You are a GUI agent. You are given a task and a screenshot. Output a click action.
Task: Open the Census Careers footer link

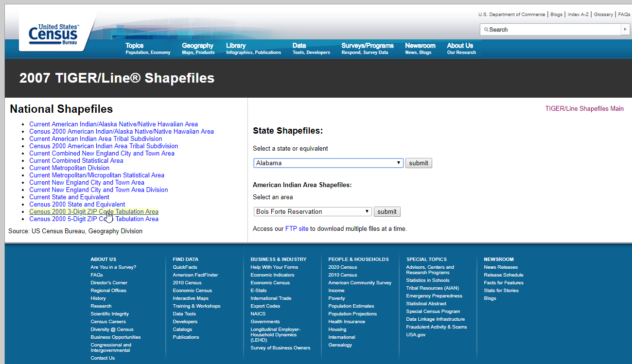(x=108, y=322)
